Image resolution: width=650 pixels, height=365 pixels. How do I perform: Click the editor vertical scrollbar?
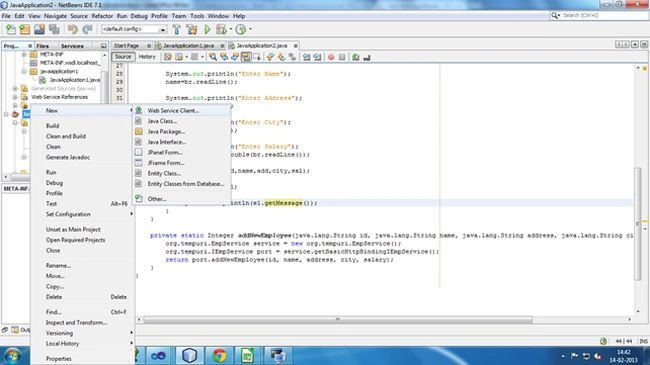click(x=638, y=223)
